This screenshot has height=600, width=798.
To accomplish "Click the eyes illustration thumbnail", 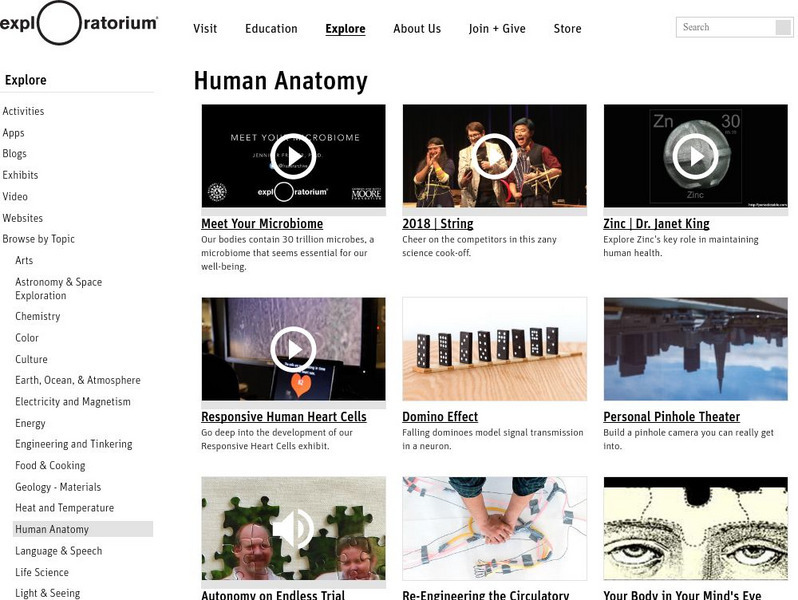I will tap(695, 528).
